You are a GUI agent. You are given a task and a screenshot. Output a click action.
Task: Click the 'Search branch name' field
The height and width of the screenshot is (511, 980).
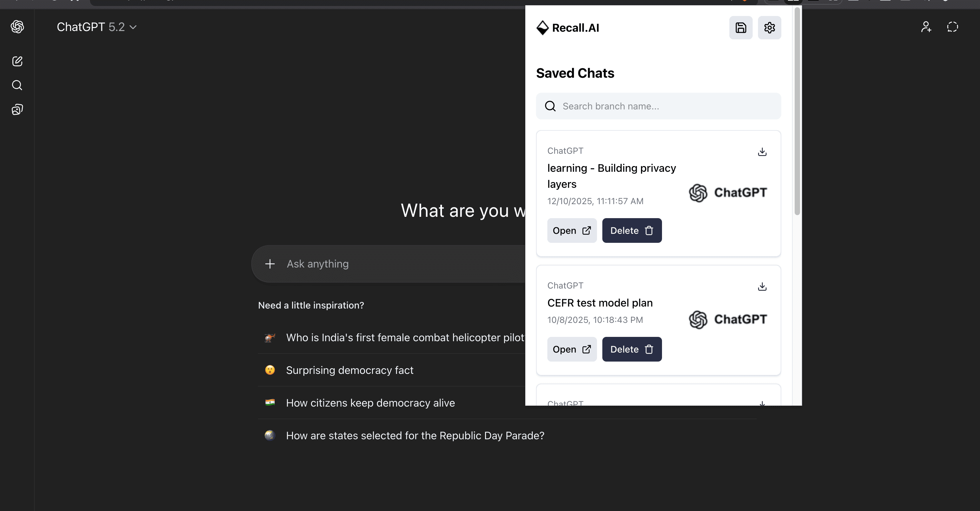(x=659, y=106)
